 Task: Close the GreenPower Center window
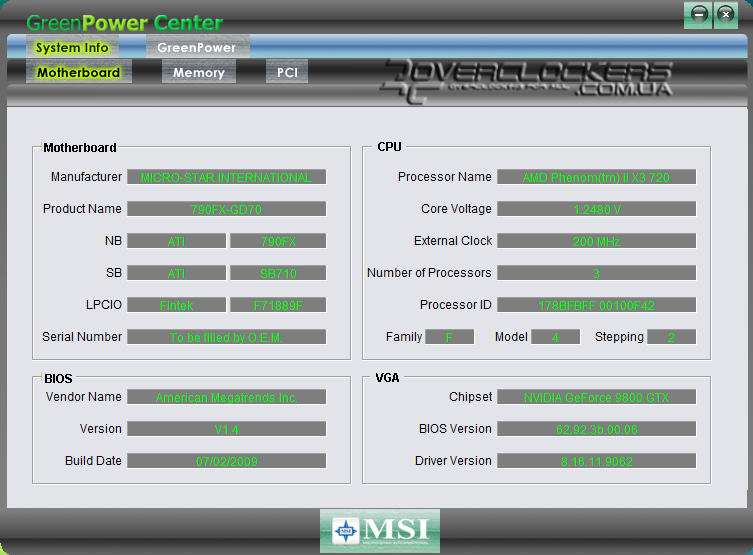click(x=726, y=14)
